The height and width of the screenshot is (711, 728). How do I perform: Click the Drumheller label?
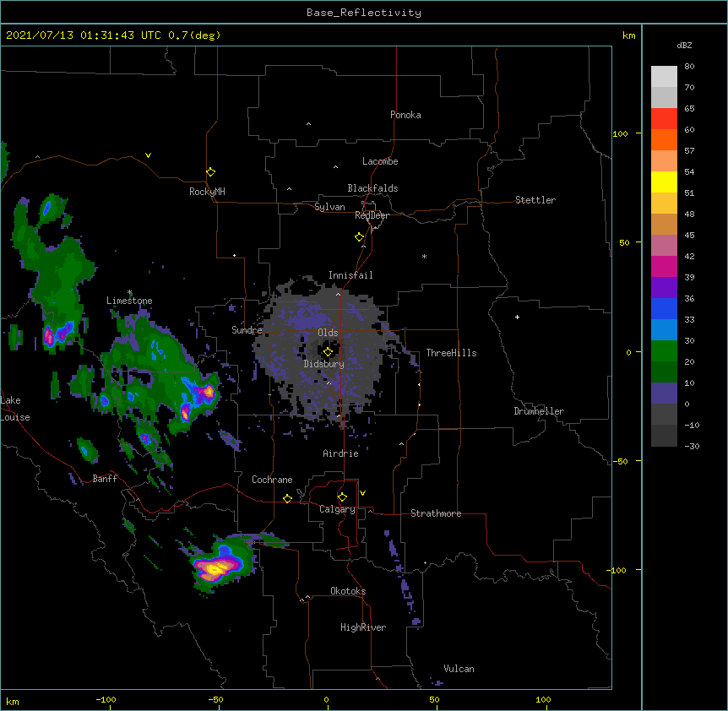click(x=539, y=411)
